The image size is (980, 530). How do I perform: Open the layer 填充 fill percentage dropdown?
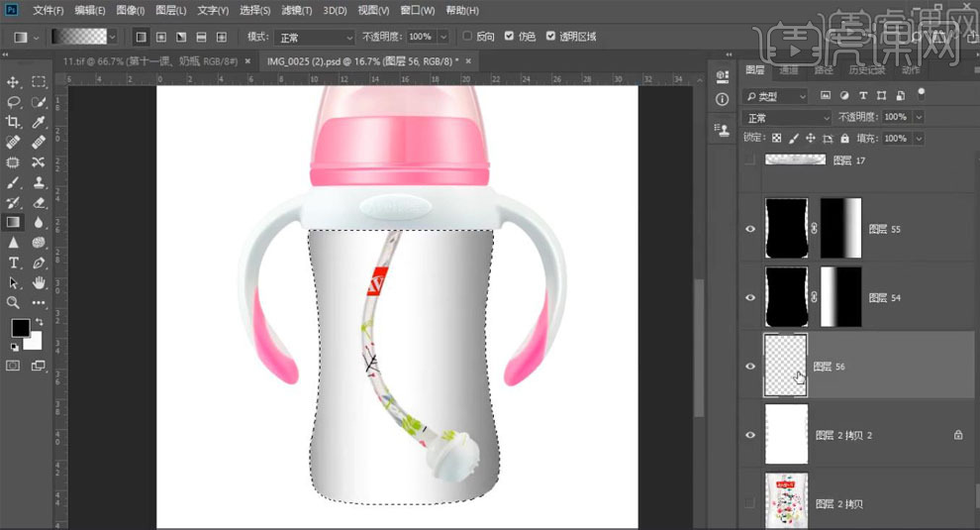[920, 139]
